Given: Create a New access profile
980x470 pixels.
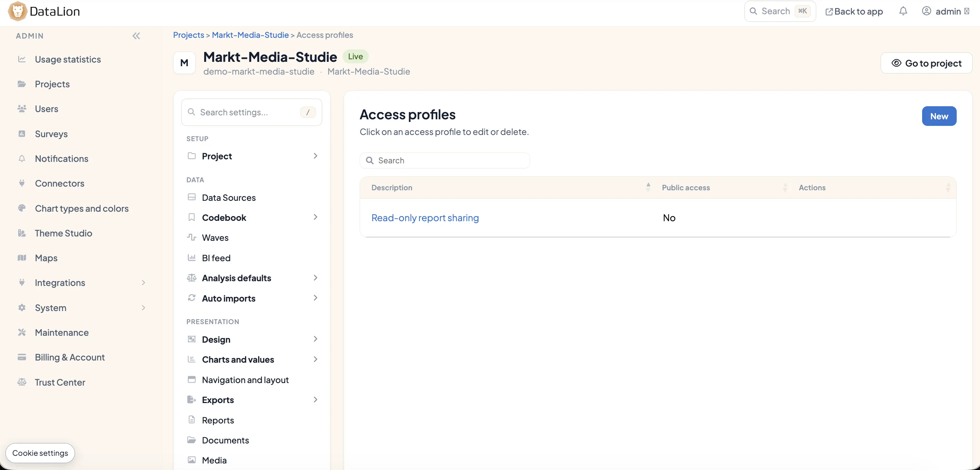Looking at the screenshot, I should coord(939,116).
